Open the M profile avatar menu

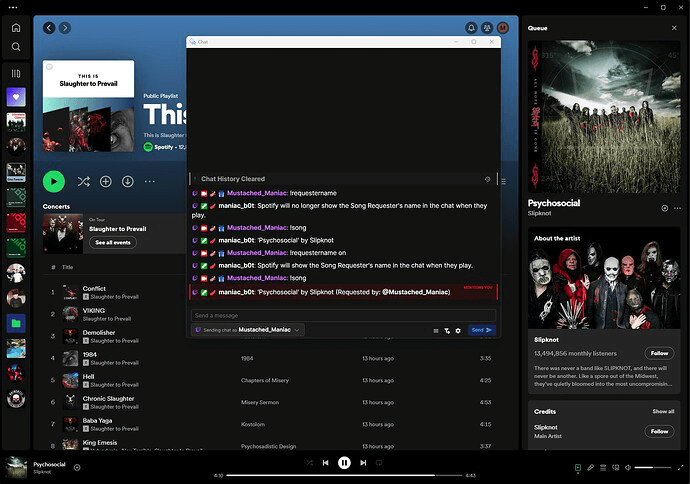[x=503, y=28]
